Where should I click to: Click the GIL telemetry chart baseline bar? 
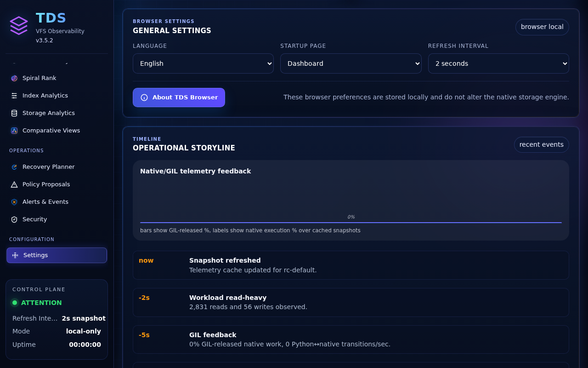tap(351, 223)
